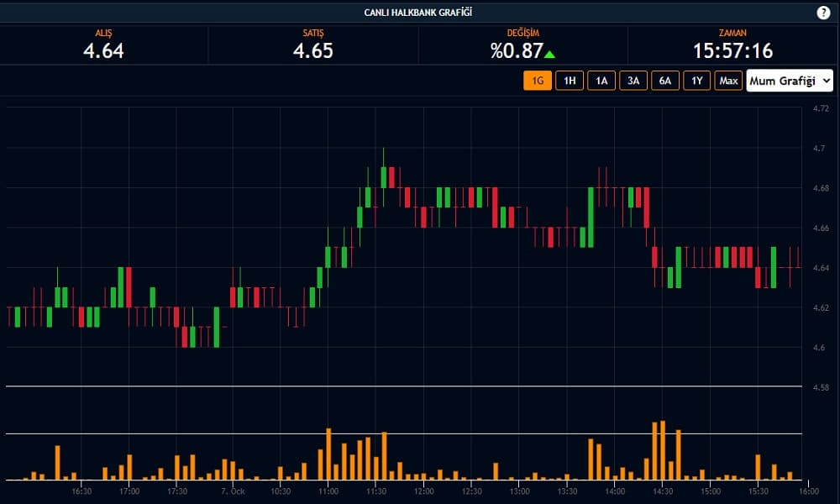The height and width of the screenshot is (504, 840).
Task: Switch chart range to 1H
Action: [570, 81]
